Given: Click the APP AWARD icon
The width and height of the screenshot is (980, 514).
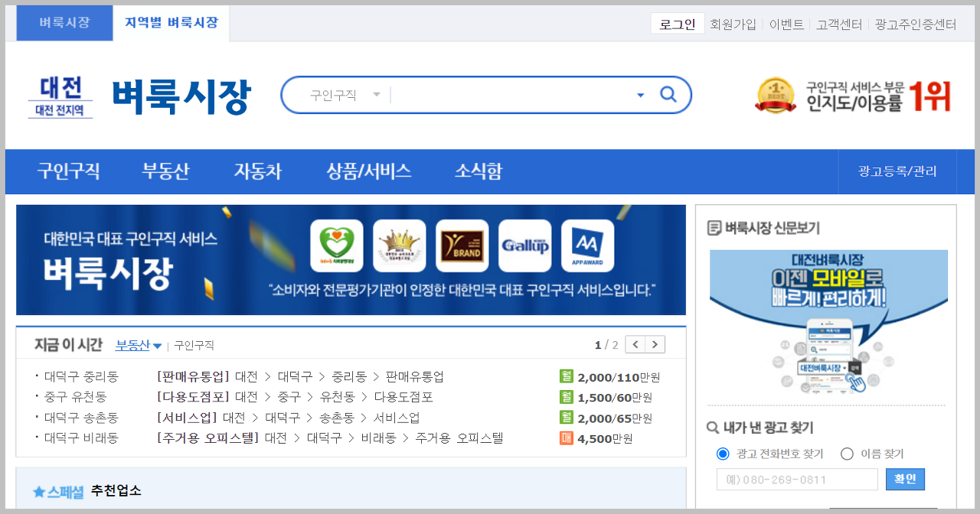Looking at the screenshot, I should (588, 246).
